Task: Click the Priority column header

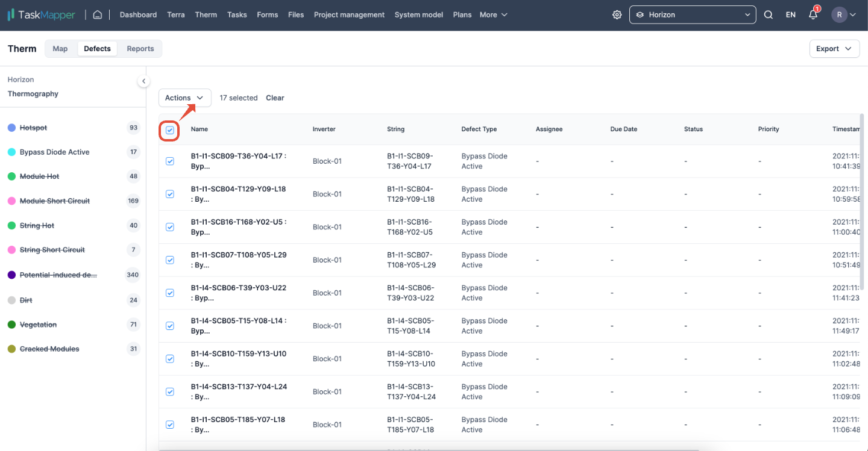Action: tap(769, 129)
